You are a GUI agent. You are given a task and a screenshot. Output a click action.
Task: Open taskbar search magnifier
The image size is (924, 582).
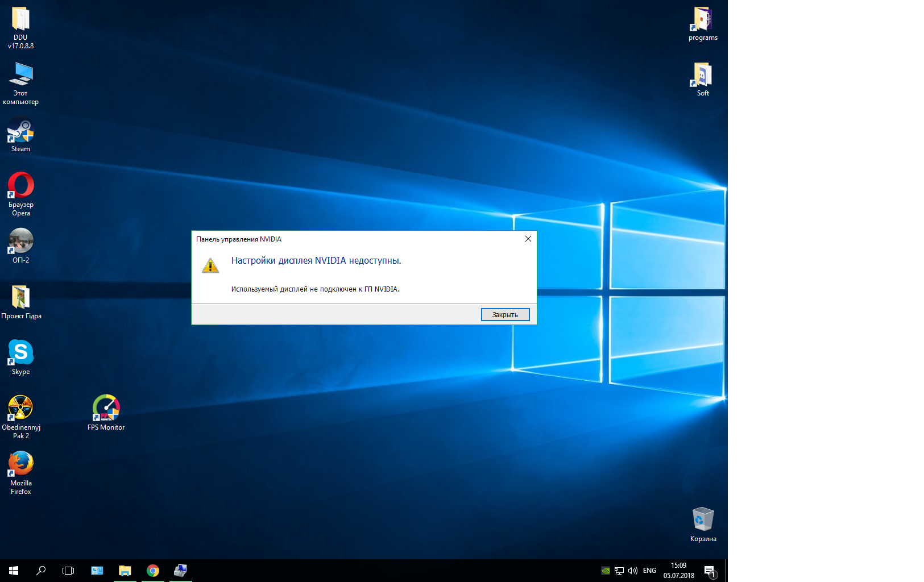click(x=41, y=570)
